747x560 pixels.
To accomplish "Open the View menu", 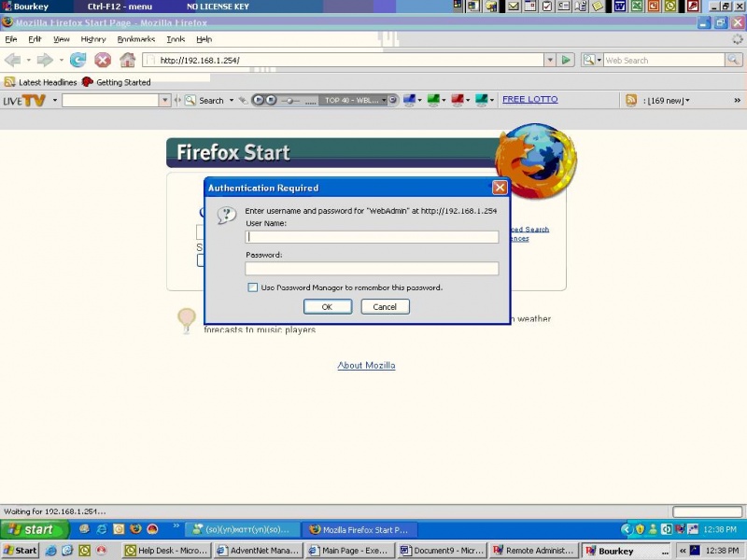I will pyautogui.click(x=61, y=39).
